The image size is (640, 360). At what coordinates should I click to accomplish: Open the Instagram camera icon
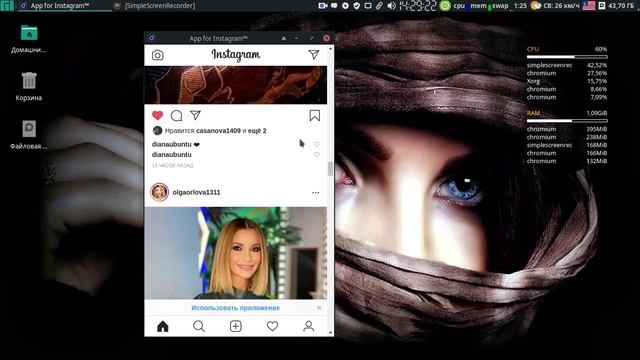[158, 55]
